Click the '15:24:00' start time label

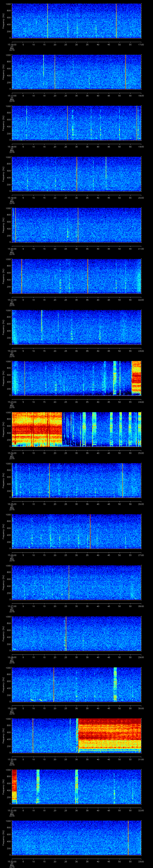(12, 453)
